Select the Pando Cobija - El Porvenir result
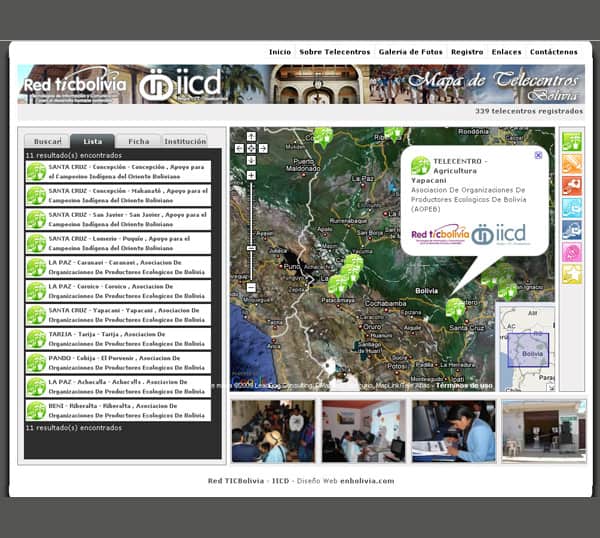Viewport: 600px width, 538px height. pyautogui.click(x=118, y=363)
